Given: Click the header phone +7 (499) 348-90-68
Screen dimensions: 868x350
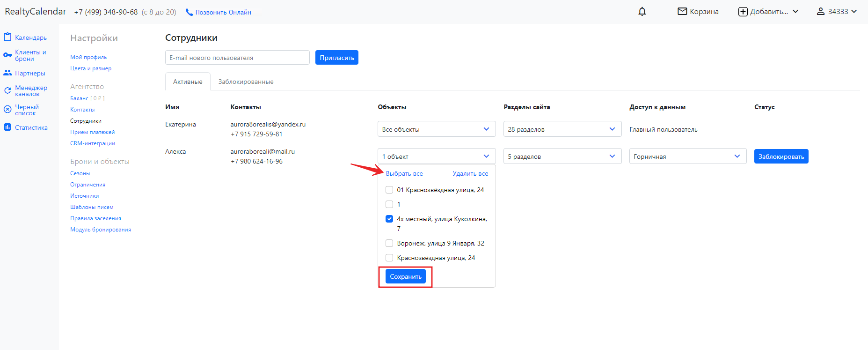Looking at the screenshot, I should coord(106,12).
